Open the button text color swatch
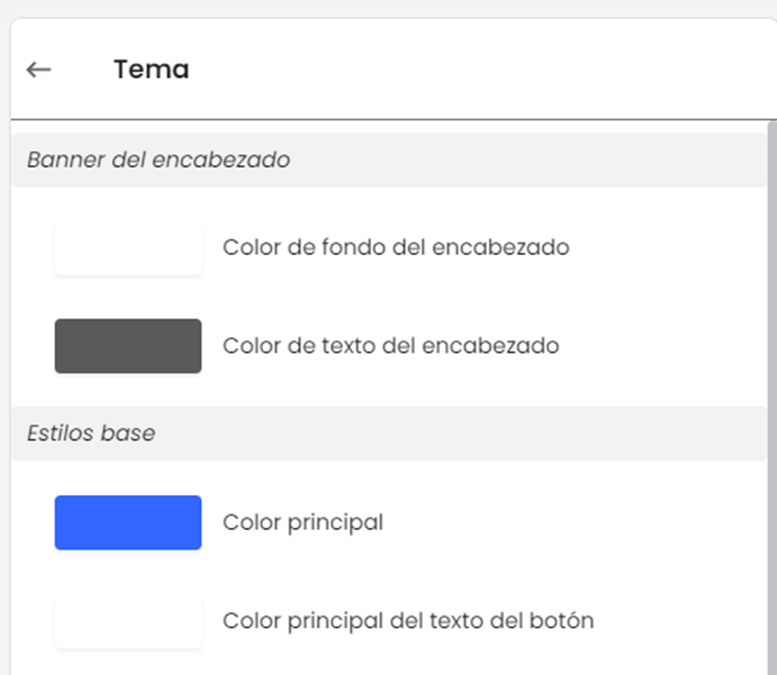This screenshot has width=777, height=675. (128, 621)
